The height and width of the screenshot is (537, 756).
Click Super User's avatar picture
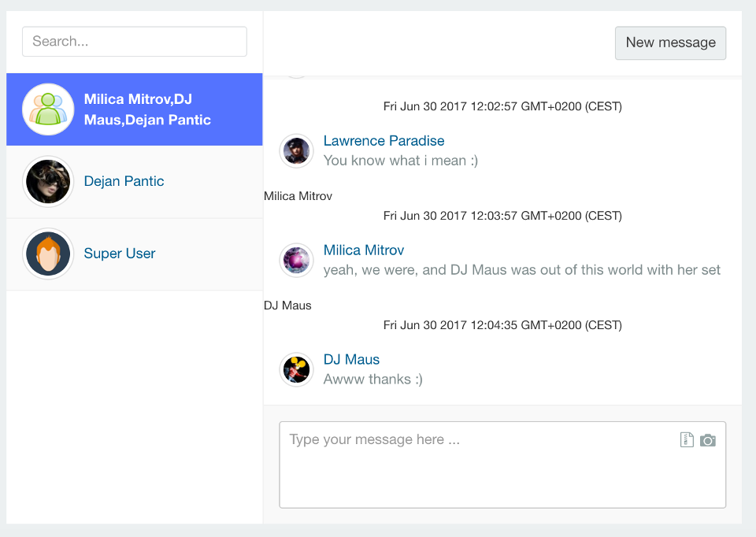click(48, 254)
